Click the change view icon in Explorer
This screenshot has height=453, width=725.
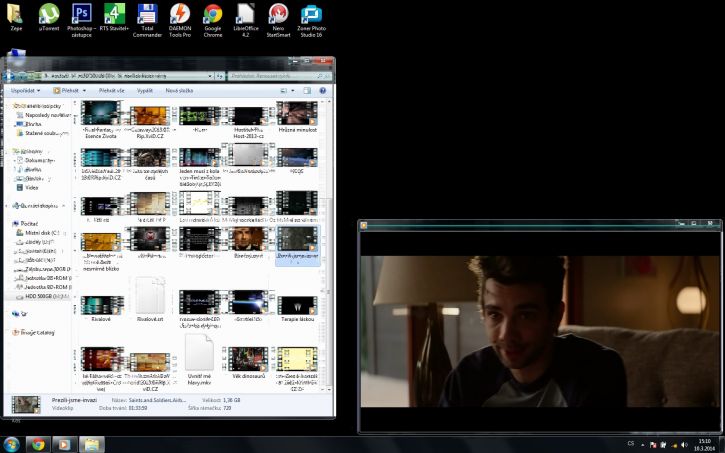[x=284, y=91]
